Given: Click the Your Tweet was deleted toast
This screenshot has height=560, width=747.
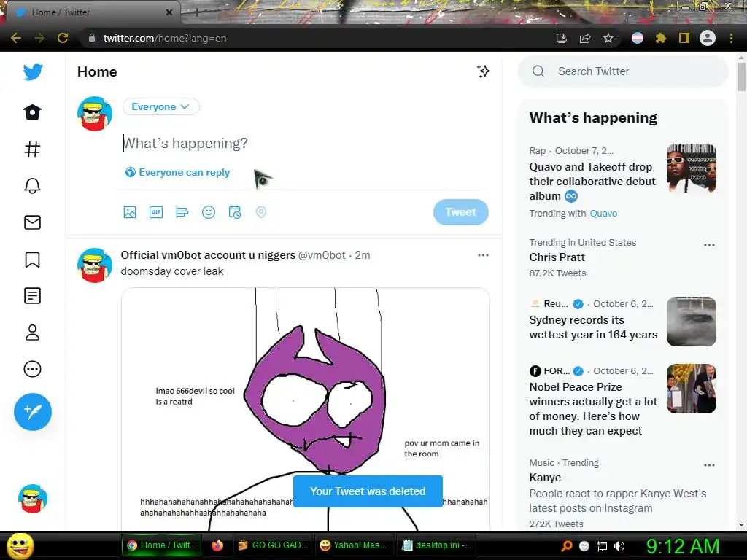Looking at the screenshot, I should tap(368, 491).
